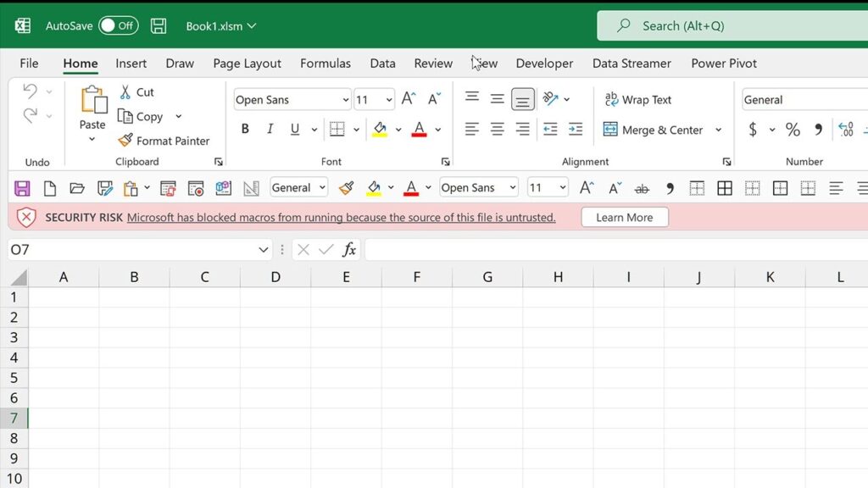The height and width of the screenshot is (488, 868).
Task: Click the Increase Font Size icon
Action: point(408,98)
